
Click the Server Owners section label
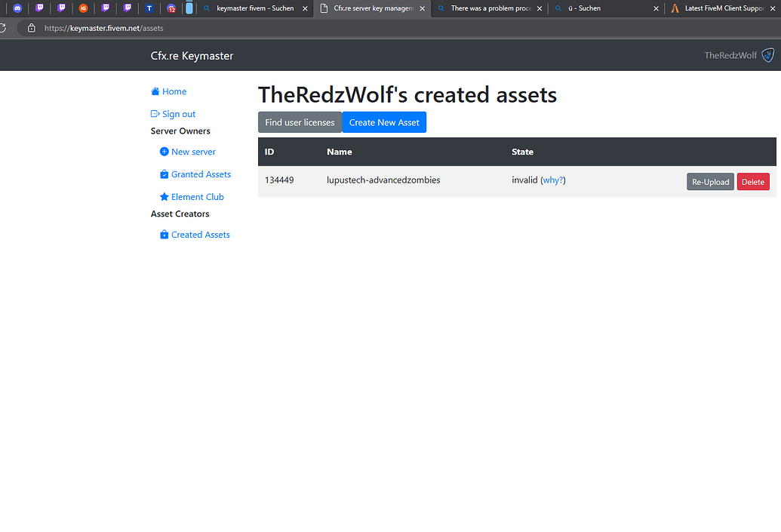click(x=180, y=131)
